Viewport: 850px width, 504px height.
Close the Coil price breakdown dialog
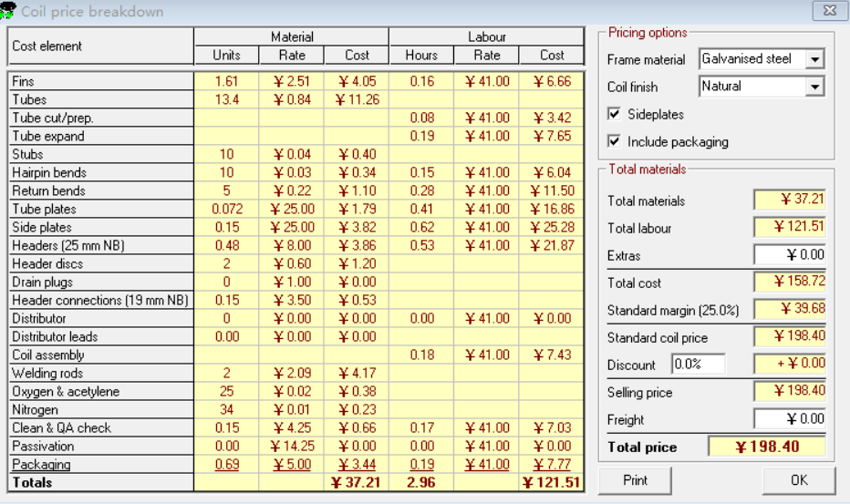tap(829, 11)
